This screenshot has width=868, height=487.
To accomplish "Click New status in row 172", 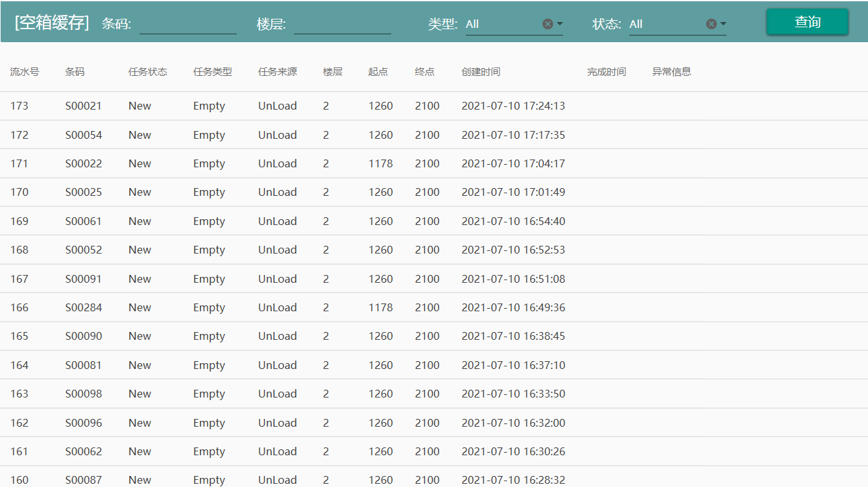I will click(x=139, y=135).
